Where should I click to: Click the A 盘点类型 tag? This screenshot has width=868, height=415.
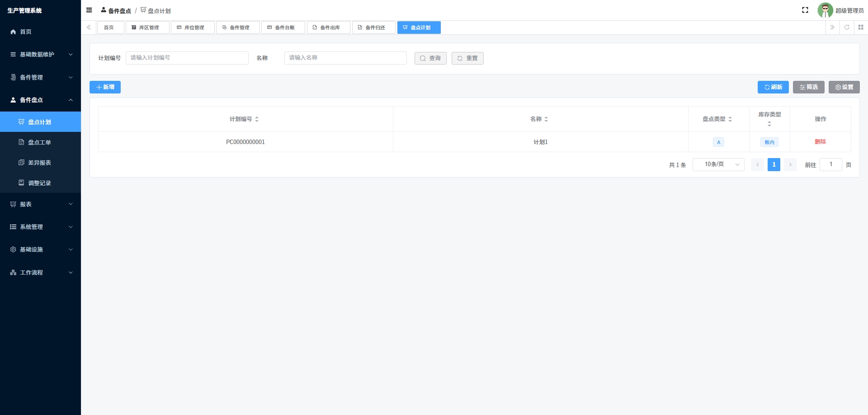[x=718, y=142]
